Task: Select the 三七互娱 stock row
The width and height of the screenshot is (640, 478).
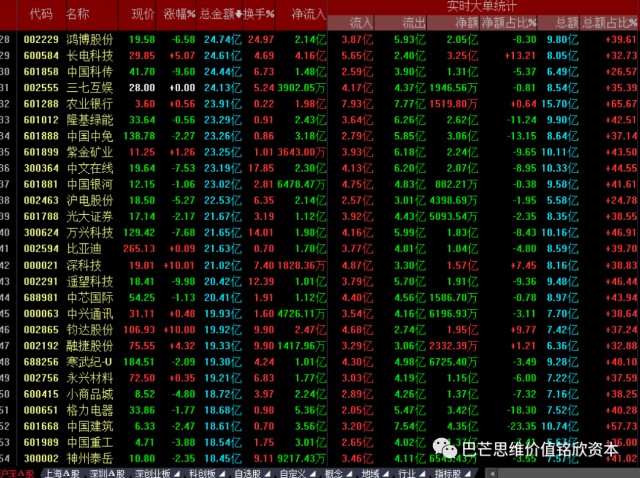Action: 320,88
